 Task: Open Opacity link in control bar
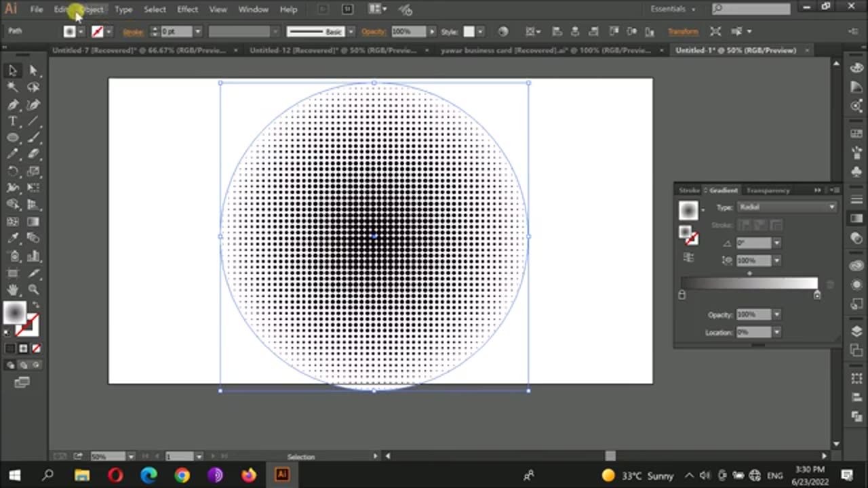pyautogui.click(x=373, y=31)
